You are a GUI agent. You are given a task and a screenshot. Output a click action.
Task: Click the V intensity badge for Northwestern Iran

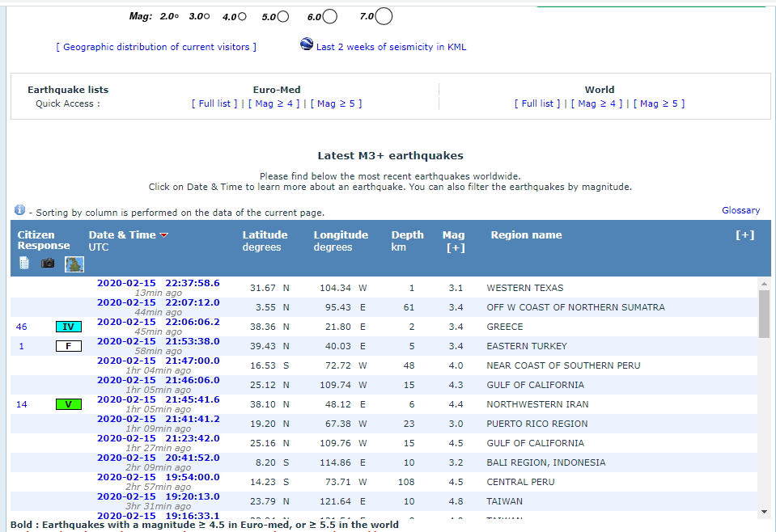pos(68,404)
